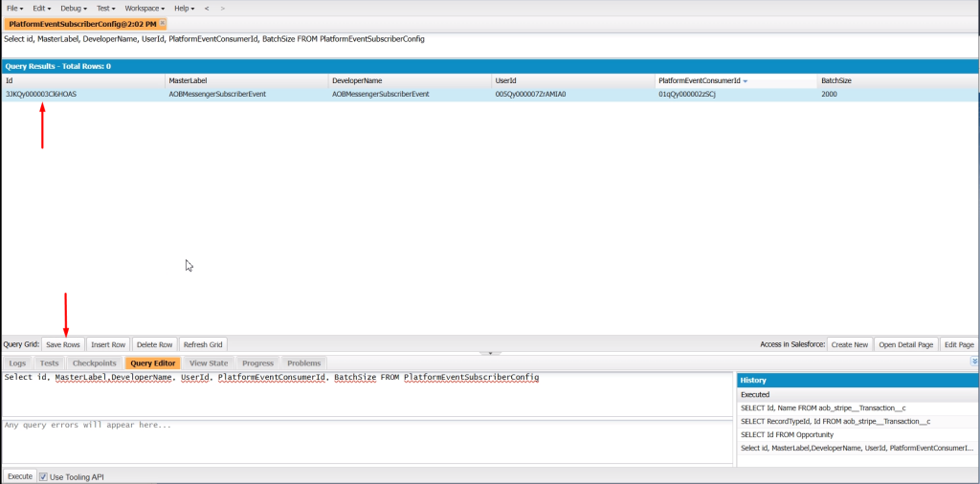
Task: Select the PlatformEventConsumerId cell 01qQy000002zSCj
Action: coord(736,95)
